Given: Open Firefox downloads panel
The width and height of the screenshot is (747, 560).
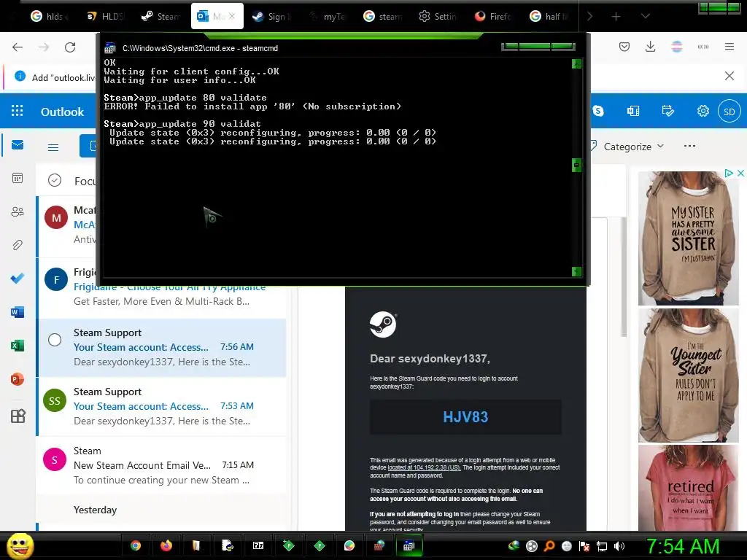Looking at the screenshot, I should [x=650, y=47].
